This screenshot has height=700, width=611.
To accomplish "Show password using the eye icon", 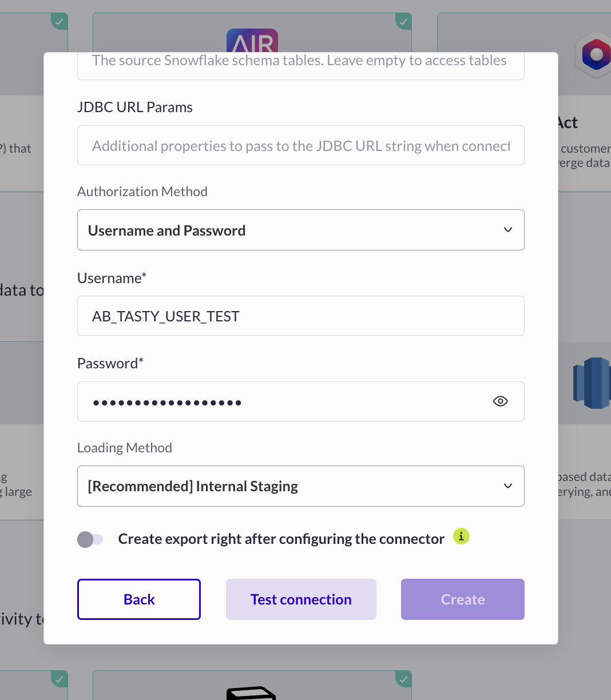I will (x=500, y=401).
